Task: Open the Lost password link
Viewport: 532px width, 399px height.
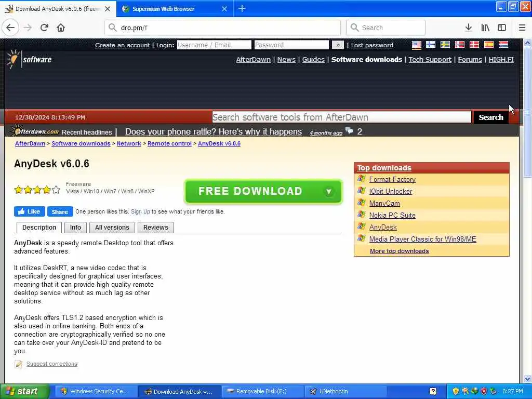Action: click(x=372, y=45)
